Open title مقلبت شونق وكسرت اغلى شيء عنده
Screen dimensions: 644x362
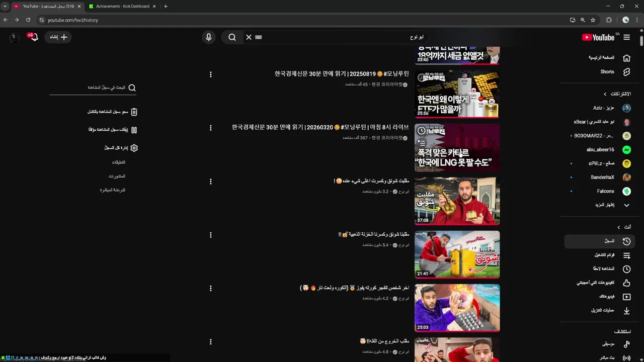(372, 181)
